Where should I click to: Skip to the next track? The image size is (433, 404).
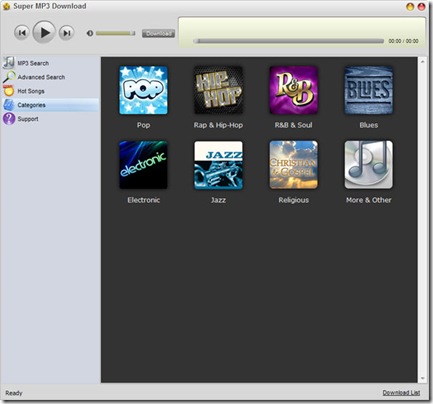(66, 33)
